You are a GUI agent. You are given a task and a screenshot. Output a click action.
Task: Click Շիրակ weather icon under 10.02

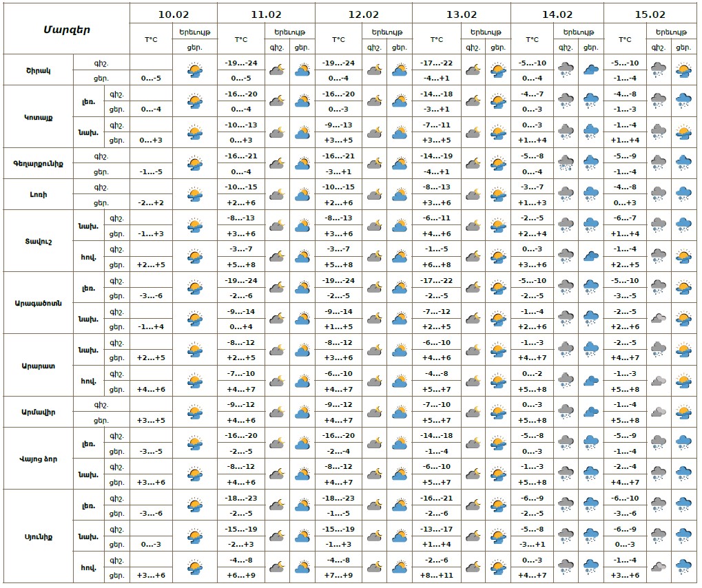tap(195, 70)
